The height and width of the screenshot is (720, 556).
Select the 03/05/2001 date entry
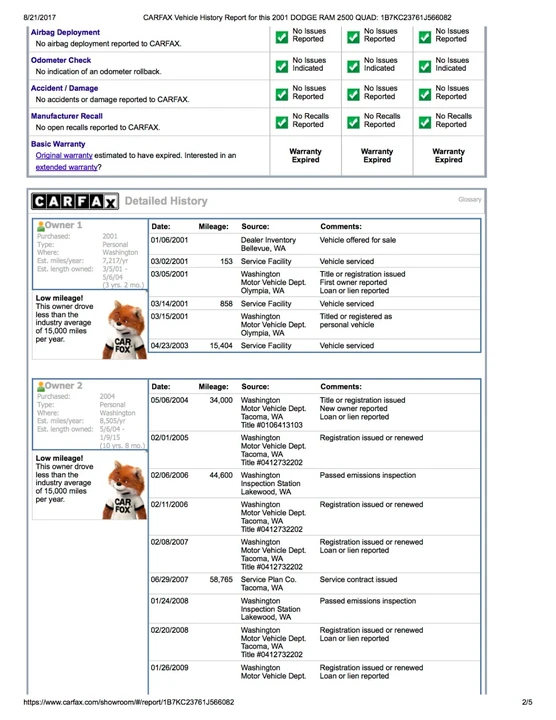169,274
